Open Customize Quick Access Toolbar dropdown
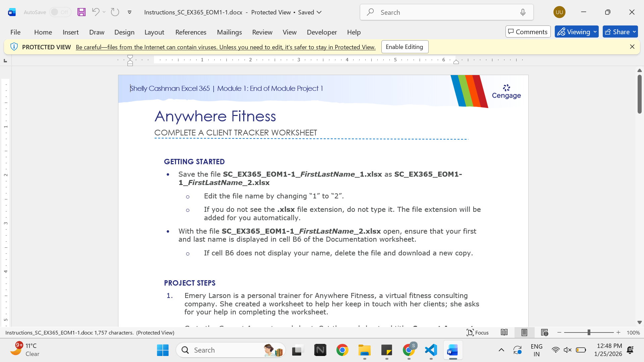 [x=129, y=12]
